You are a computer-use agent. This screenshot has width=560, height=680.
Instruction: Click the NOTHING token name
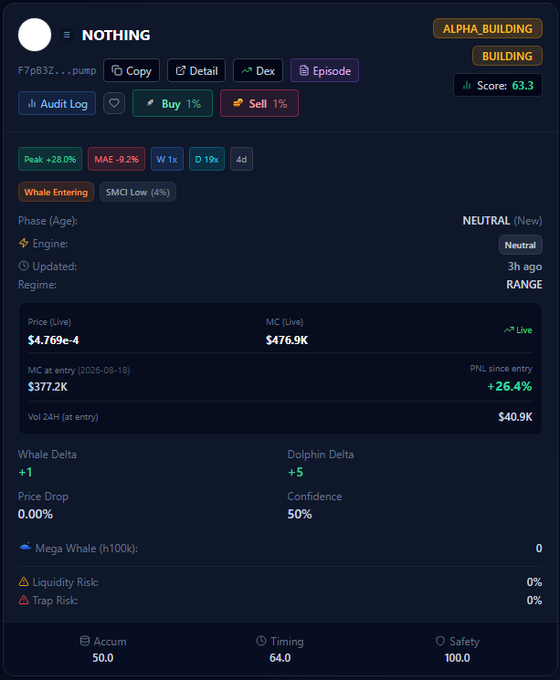[x=116, y=35]
